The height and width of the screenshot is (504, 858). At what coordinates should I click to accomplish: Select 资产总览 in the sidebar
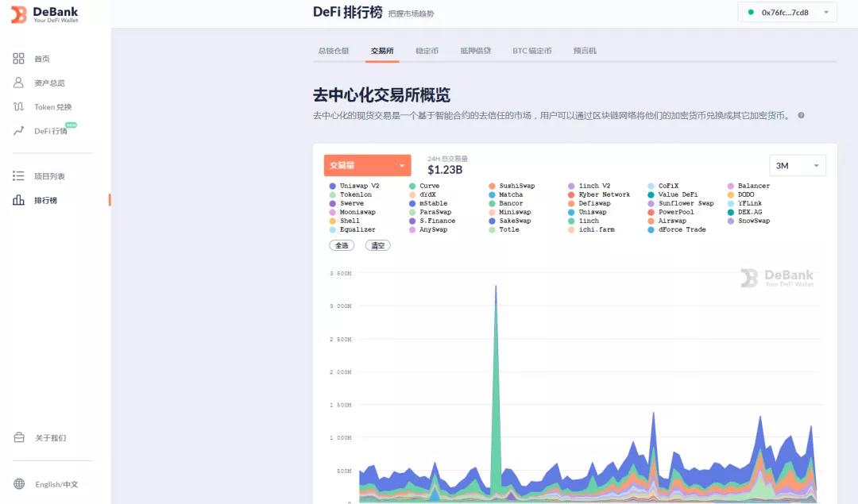click(x=48, y=82)
